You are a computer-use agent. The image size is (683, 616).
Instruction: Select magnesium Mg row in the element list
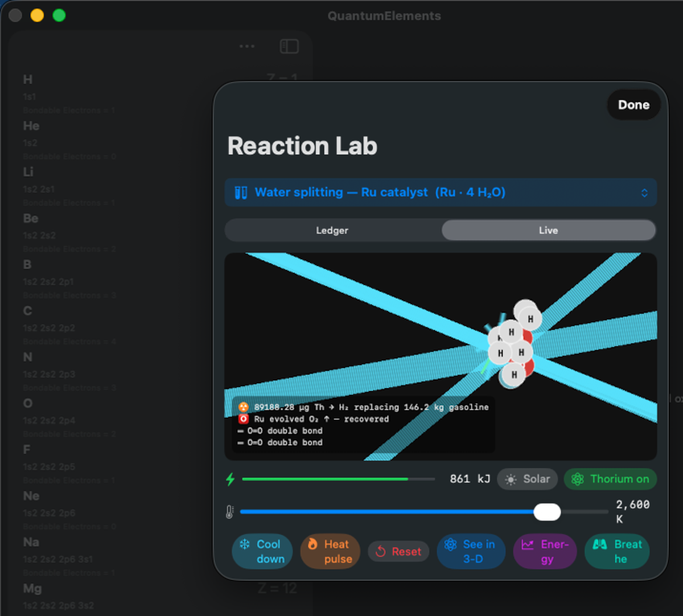(x=159, y=597)
